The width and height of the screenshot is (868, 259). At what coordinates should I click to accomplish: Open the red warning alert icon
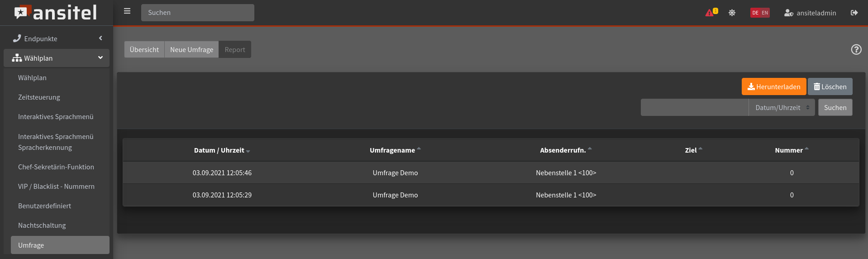coord(710,13)
